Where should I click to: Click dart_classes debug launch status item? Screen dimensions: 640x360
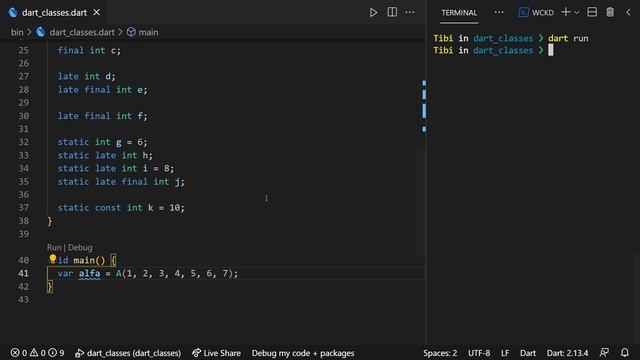128,353
